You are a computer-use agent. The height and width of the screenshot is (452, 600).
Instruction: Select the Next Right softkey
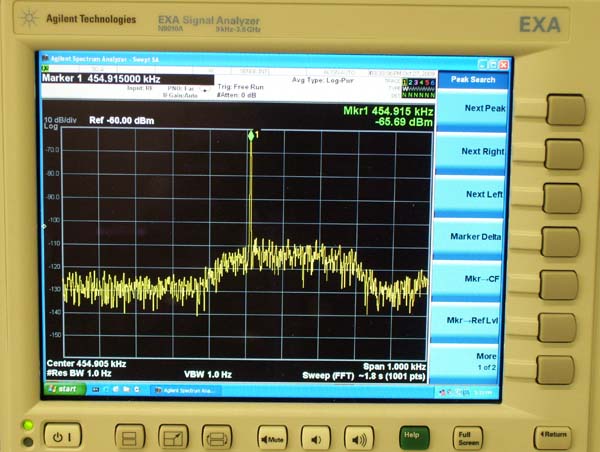coord(472,153)
